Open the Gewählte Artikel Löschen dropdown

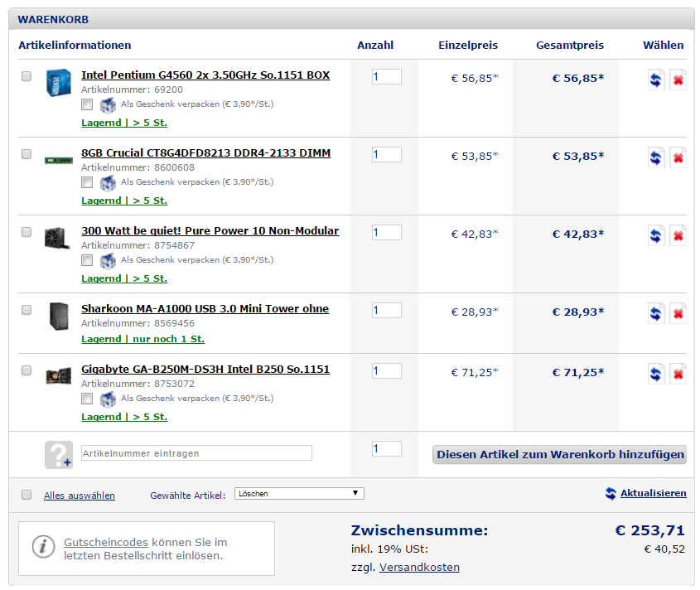[x=299, y=493]
